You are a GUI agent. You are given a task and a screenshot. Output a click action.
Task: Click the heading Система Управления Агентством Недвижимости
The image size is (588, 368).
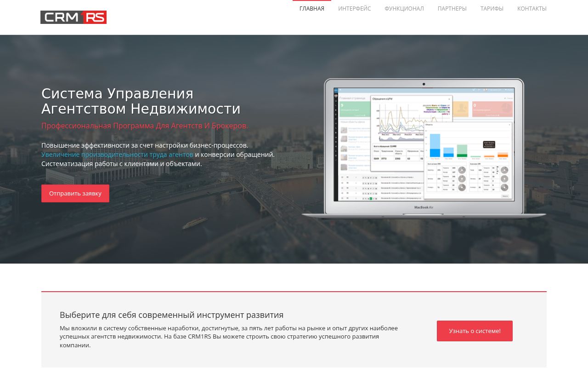(x=141, y=101)
